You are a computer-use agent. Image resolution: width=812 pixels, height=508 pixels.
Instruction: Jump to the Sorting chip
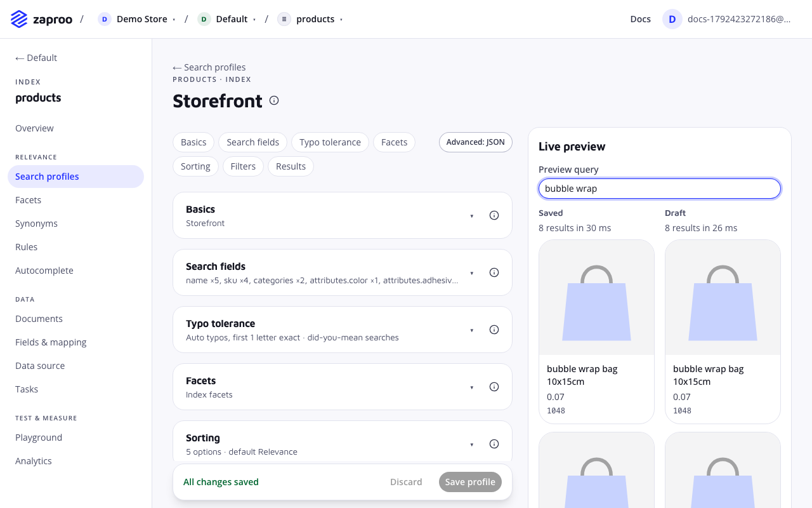click(195, 166)
